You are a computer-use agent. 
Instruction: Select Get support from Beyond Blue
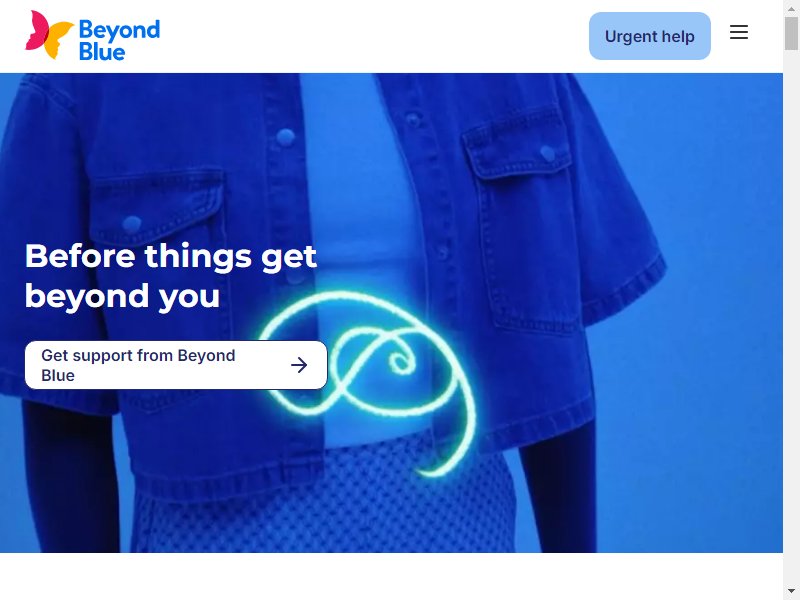click(176, 365)
